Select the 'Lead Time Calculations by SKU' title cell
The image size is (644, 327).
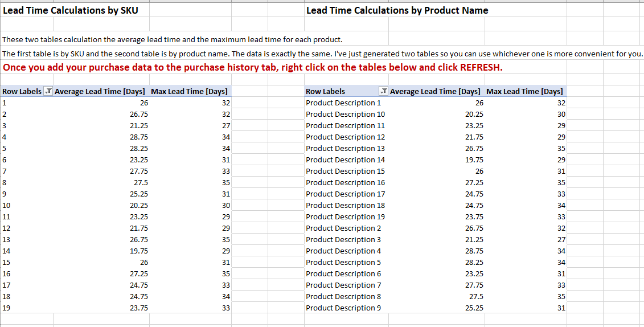(70, 11)
